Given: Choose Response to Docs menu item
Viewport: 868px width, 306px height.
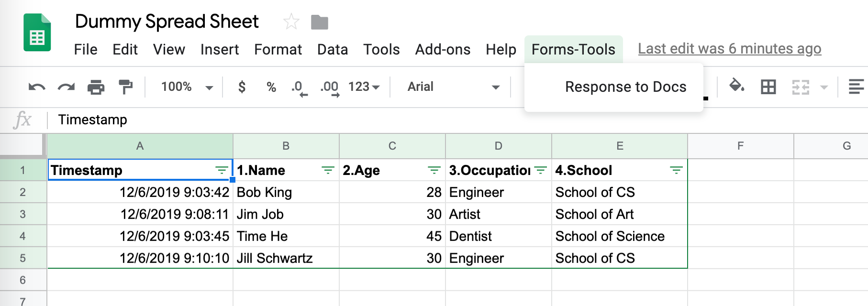Looking at the screenshot, I should point(625,87).
